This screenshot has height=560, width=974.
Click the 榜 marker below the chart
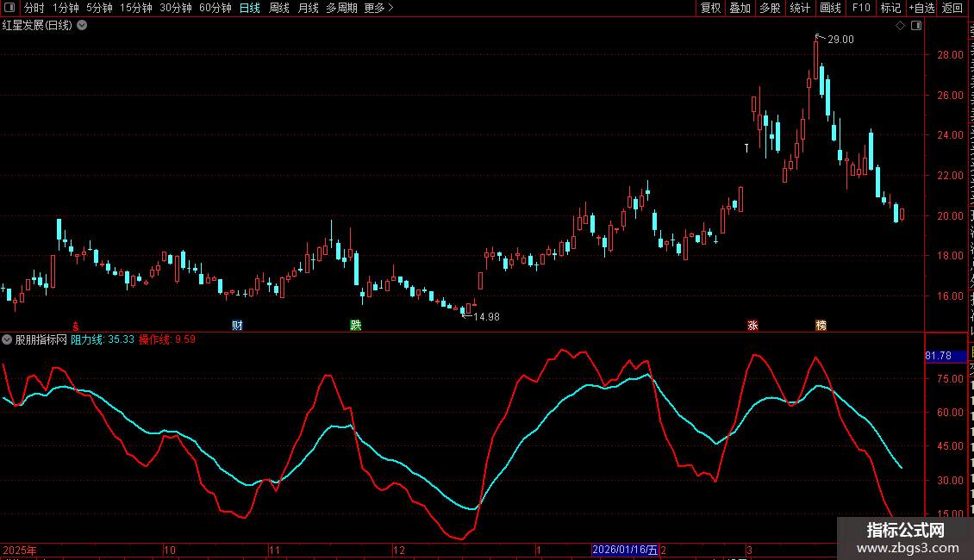[821, 326]
